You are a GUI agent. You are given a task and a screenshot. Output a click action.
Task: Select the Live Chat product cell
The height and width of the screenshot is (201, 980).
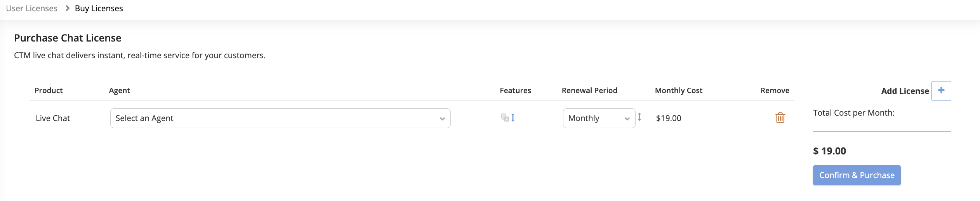click(53, 118)
